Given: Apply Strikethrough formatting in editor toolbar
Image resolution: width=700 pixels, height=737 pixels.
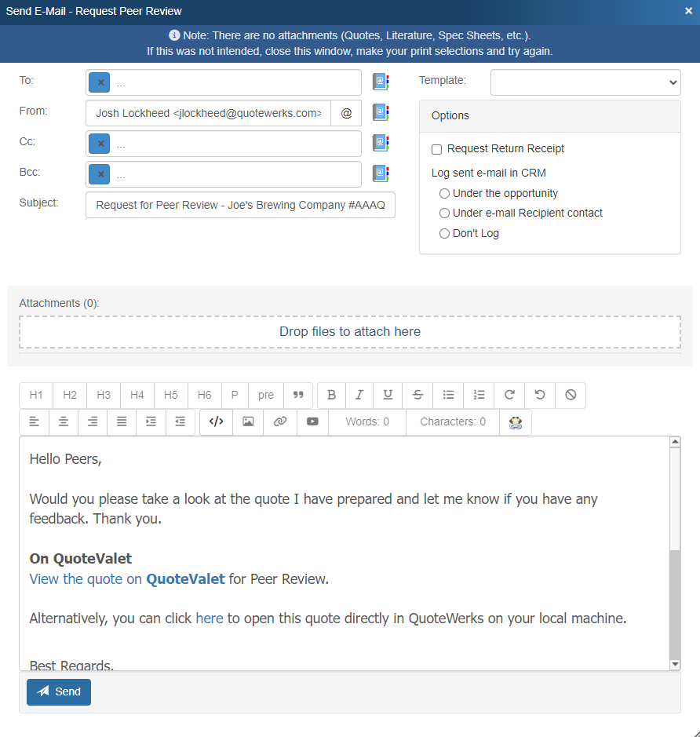Looking at the screenshot, I should coord(417,395).
